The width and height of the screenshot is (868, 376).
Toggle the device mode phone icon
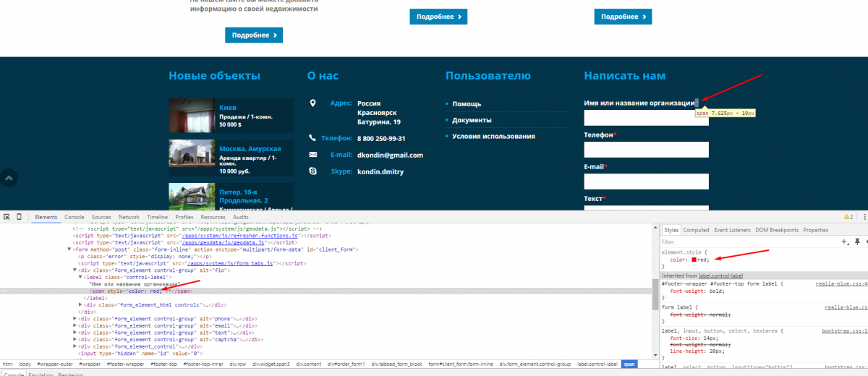pyautogui.click(x=19, y=217)
